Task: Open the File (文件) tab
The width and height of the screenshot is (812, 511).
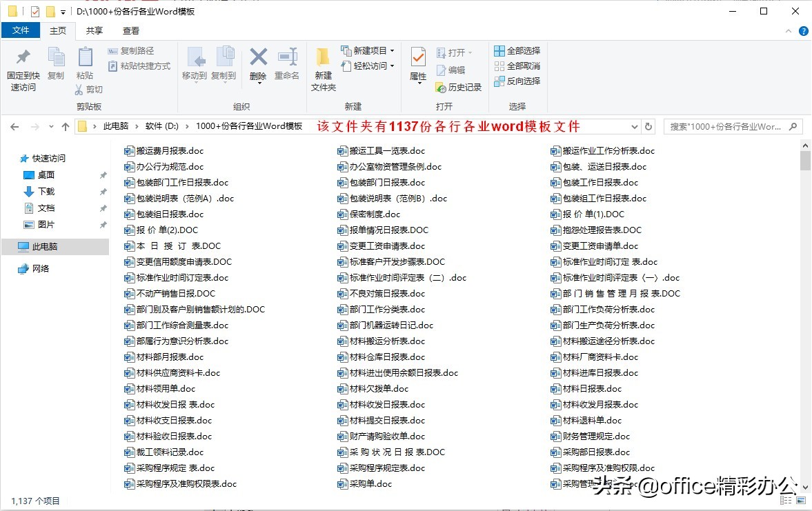Action: coord(21,30)
